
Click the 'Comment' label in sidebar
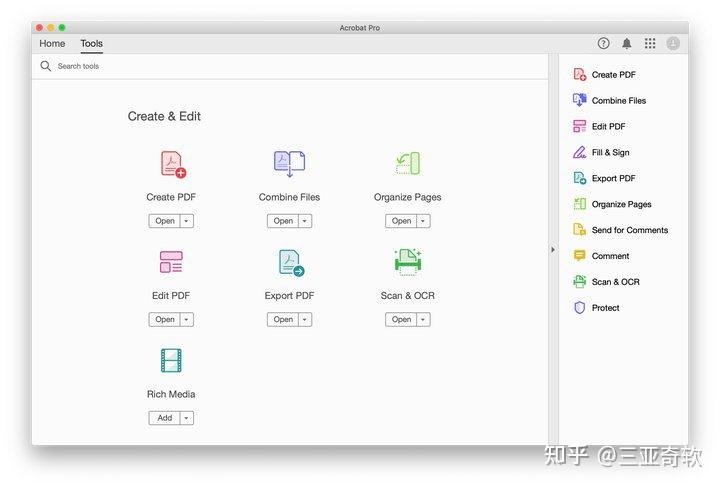point(610,256)
